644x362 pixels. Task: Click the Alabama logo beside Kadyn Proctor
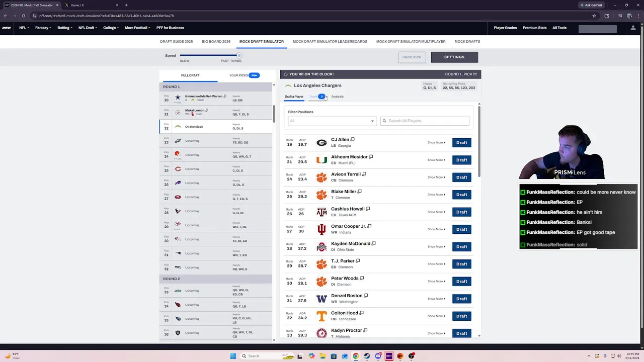pyautogui.click(x=321, y=333)
